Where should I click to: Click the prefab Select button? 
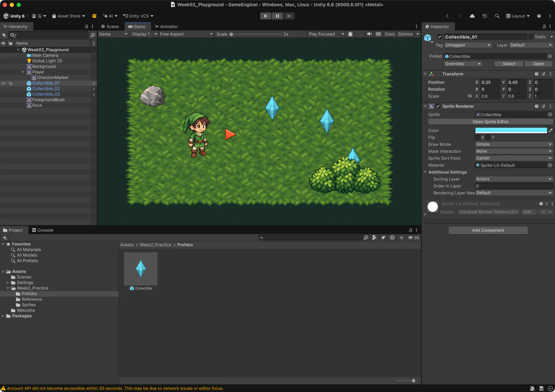tap(509, 64)
